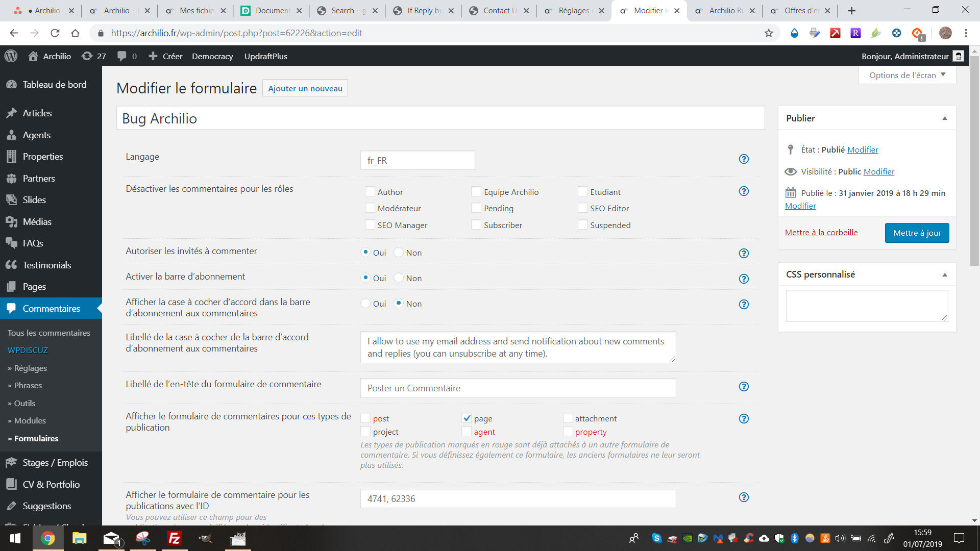Collapse the CSS personnalisé panel
This screenshot has width=980, height=551.
[x=944, y=274]
